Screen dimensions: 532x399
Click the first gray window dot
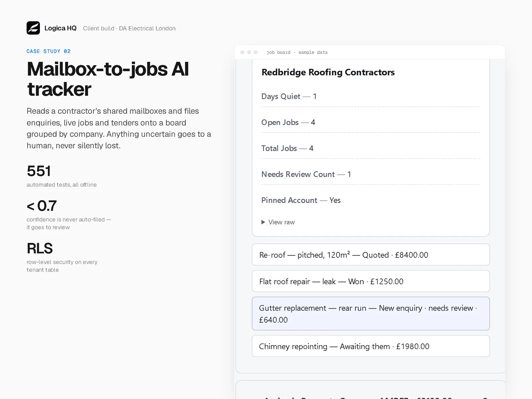click(x=242, y=52)
